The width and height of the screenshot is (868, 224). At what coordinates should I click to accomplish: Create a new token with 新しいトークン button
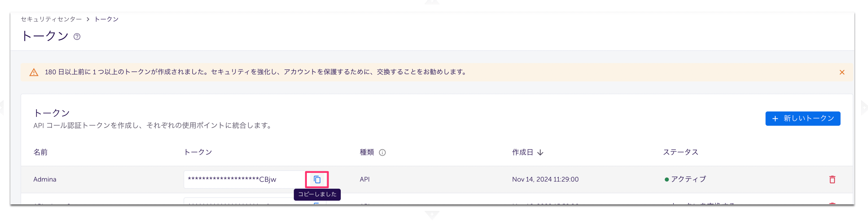803,119
